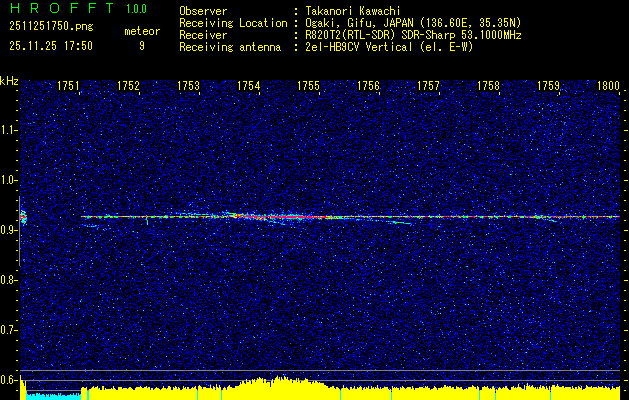Viewport: 629px width, 400px height.
Task: Click the cyan segment in the power graph
Action: 50,395
